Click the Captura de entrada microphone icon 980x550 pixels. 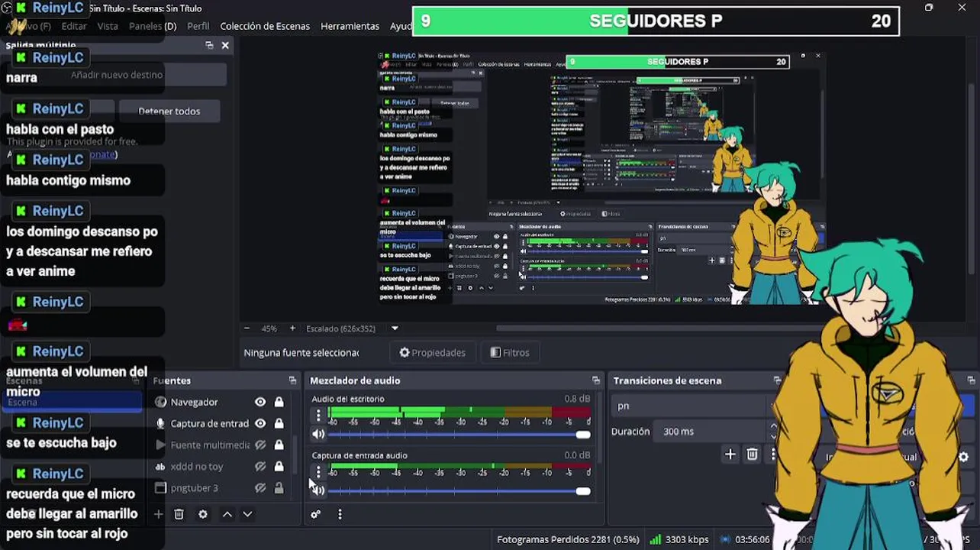point(160,423)
